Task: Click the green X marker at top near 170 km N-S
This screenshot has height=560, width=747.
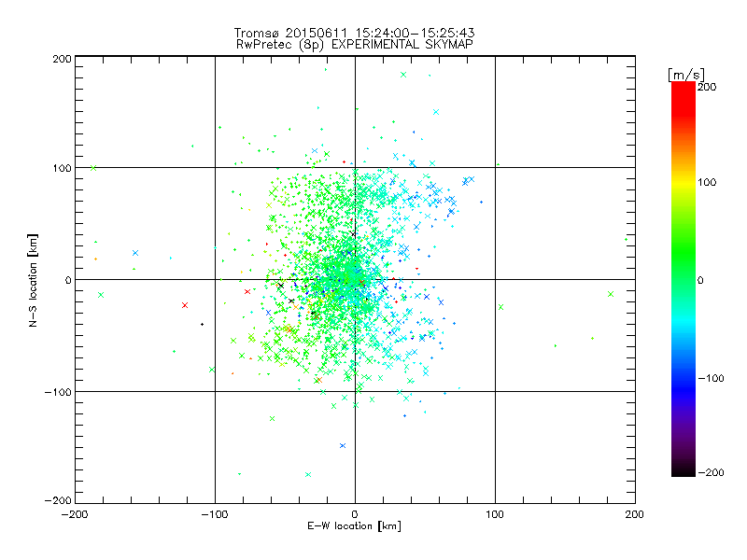Action: [x=403, y=75]
